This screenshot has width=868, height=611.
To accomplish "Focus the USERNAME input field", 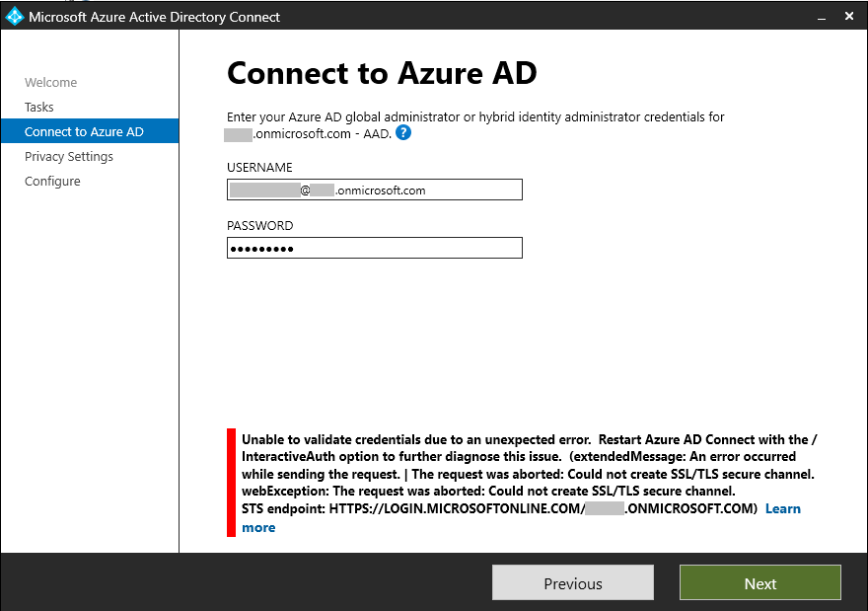I will tap(375, 190).
